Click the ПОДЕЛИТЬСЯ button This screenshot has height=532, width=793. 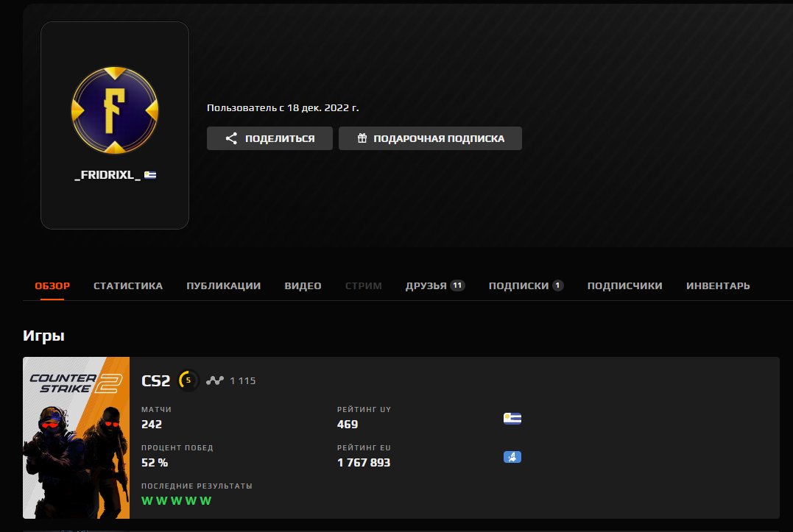tap(269, 138)
